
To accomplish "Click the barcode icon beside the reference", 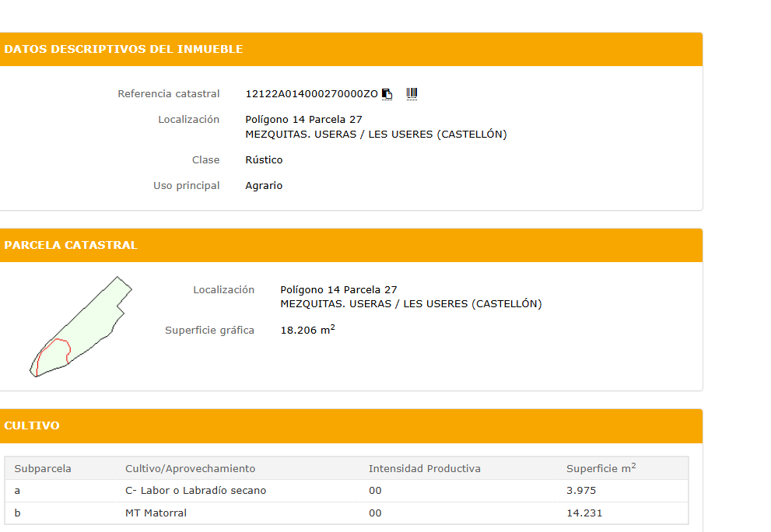I will point(412,94).
